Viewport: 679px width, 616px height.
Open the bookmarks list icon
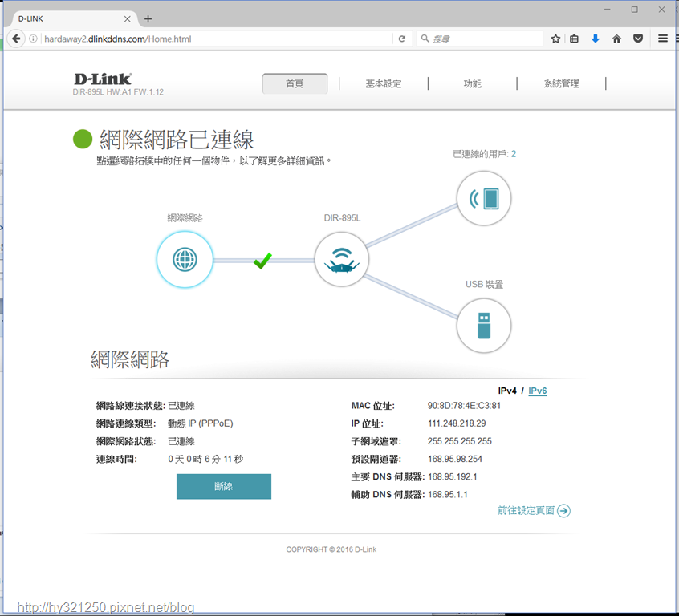[x=574, y=38]
